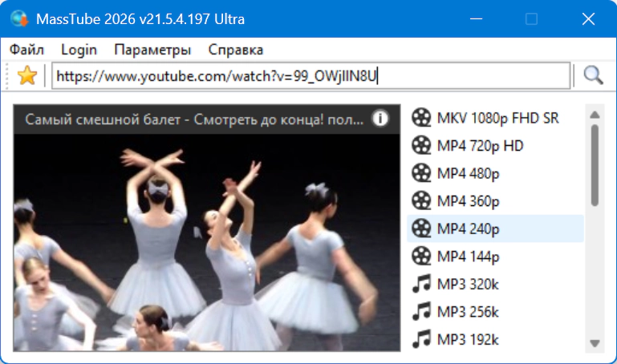This screenshot has height=364, width=617.
Task: Click the film reel icon beside MP4 360p
Action: click(x=421, y=200)
